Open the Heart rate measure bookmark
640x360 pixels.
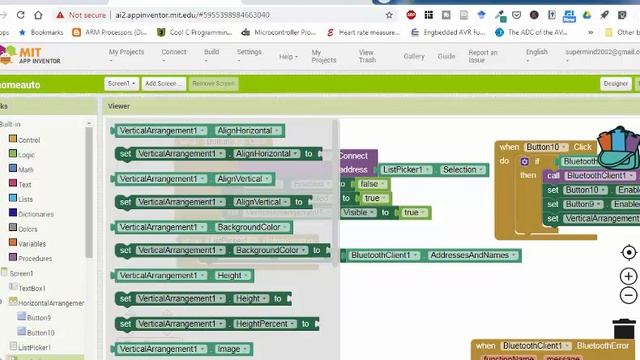(x=363, y=32)
